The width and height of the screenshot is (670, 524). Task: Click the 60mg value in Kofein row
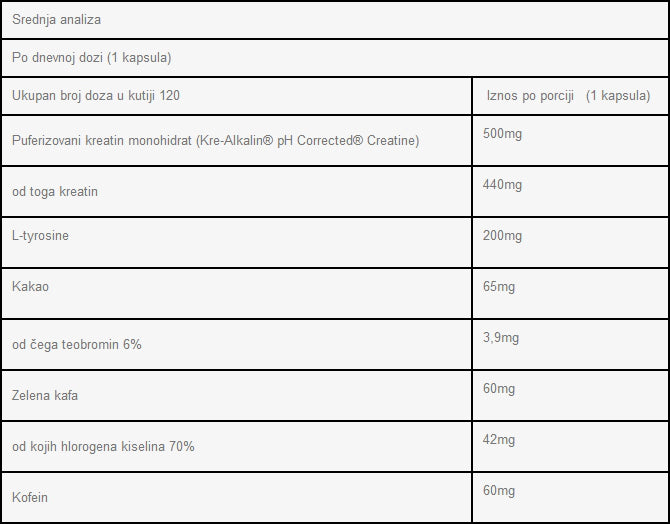click(499, 490)
